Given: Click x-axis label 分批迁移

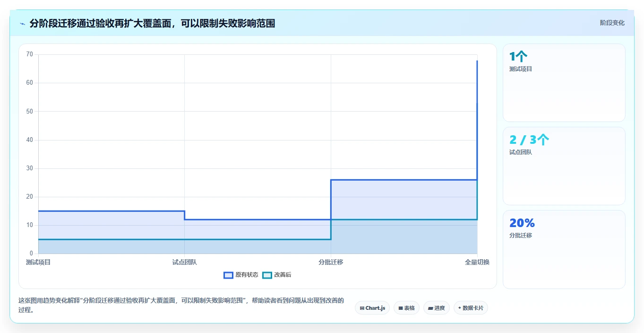Looking at the screenshot, I should point(331,262).
